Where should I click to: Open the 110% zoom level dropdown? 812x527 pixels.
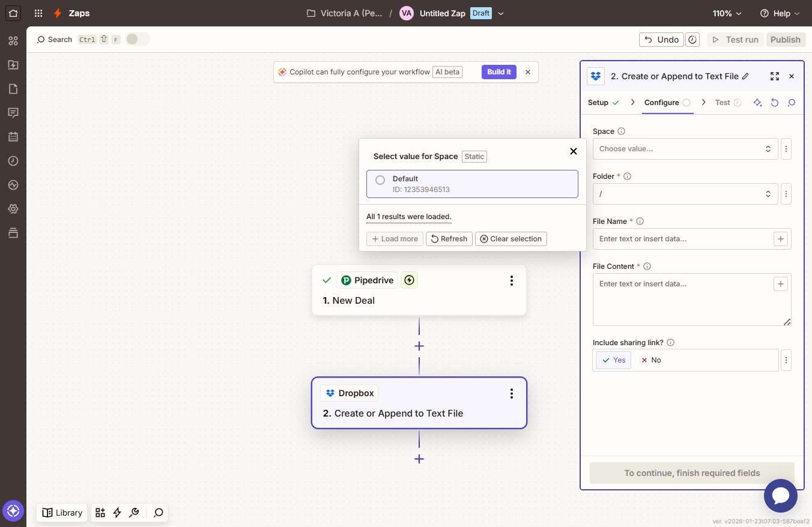(727, 13)
